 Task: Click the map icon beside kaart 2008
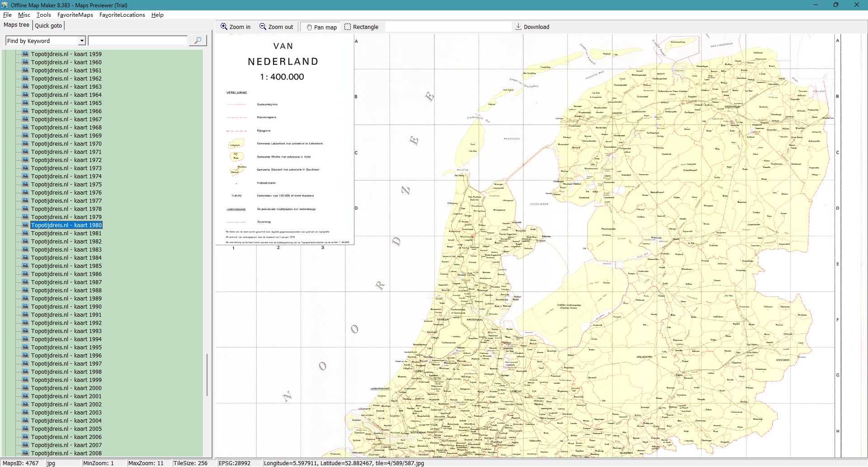pos(26,453)
